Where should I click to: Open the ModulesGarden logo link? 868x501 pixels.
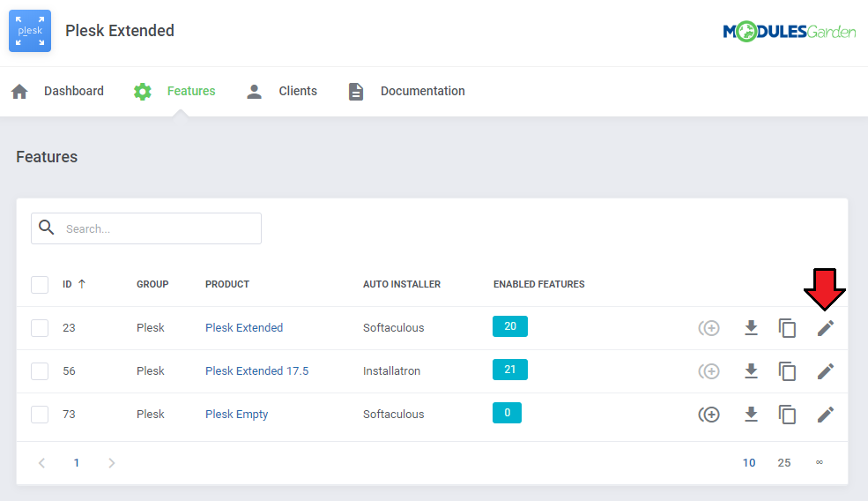pos(790,32)
